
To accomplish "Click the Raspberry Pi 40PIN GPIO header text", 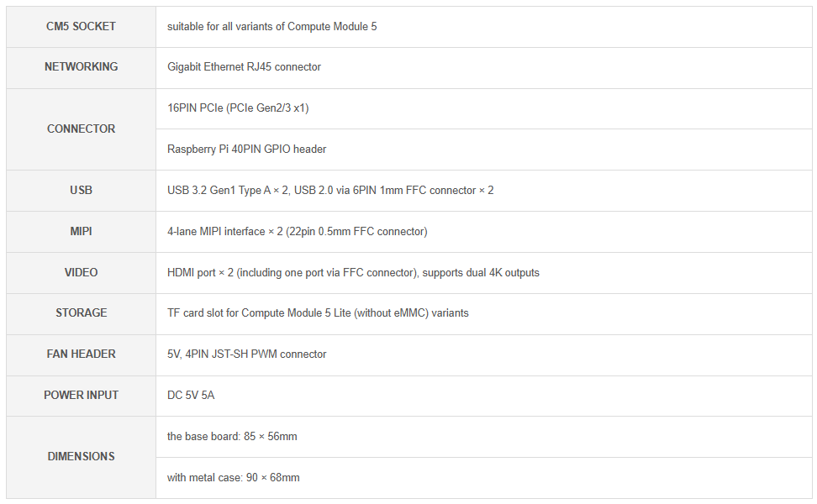I will (246, 149).
